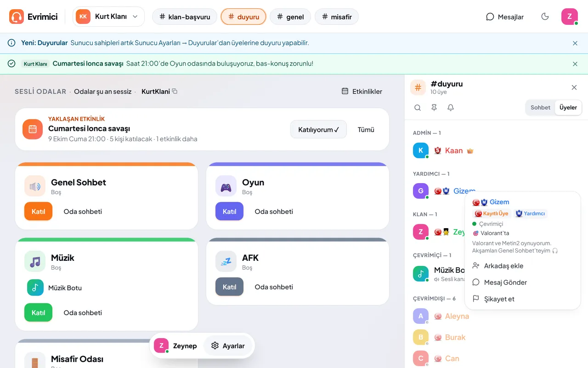Viewport: 588px width, 368px height.
Task: Choose Arkadaş ekle in Gizem's popup
Action: [523, 266]
